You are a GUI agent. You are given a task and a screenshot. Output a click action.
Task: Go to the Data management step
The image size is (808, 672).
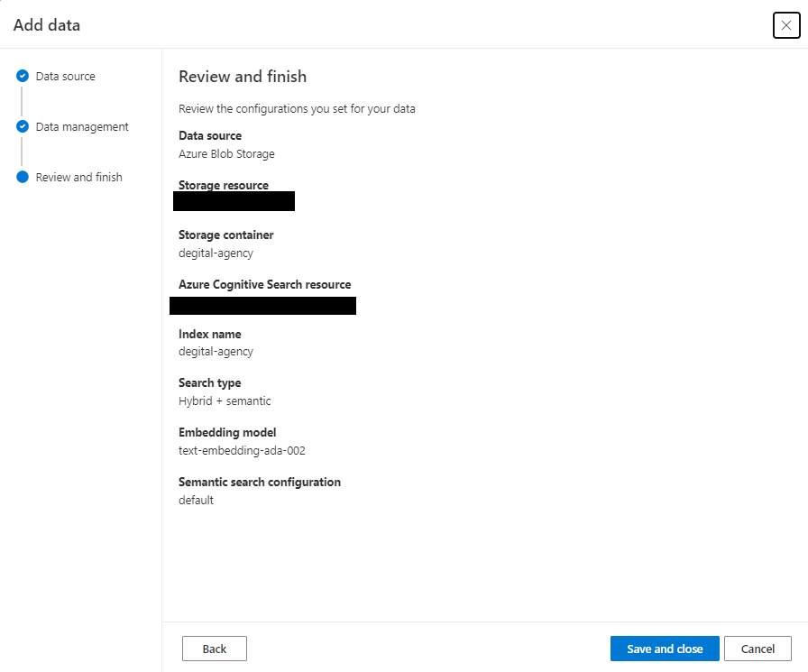[82, 127]
